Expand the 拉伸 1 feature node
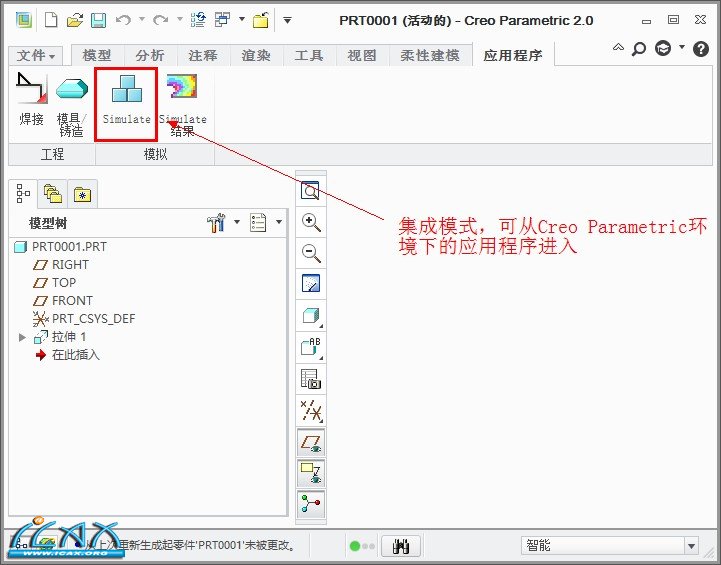Viewport: 721px width, 565px height. coord(22,337)
